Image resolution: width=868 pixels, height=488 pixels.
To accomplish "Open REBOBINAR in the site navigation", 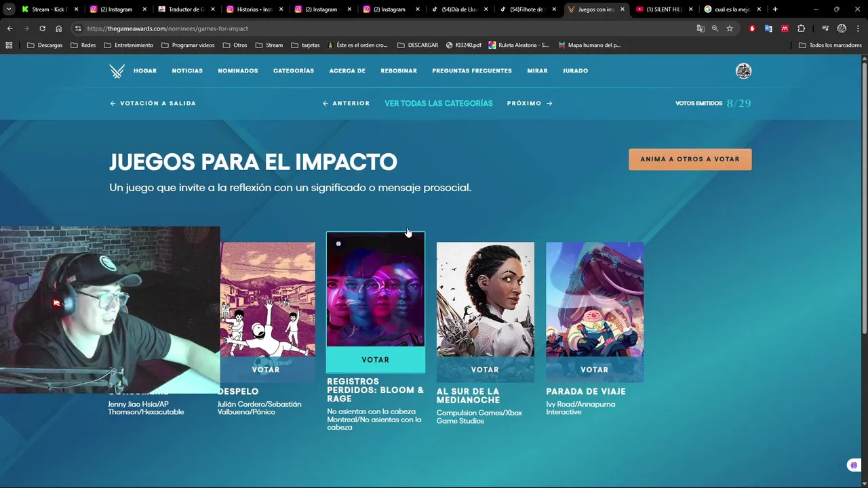I will pyautogui.click(x=399, y=71).
